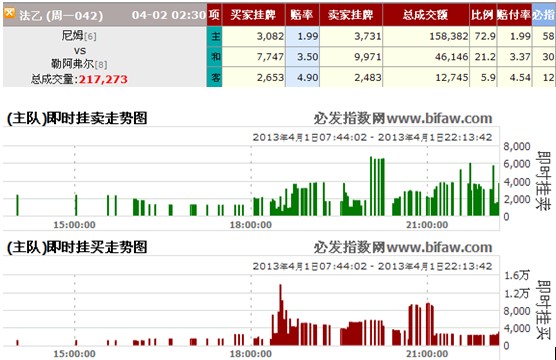
Task: Click the 卖家挂牌 column header
Action: [351, 15]
